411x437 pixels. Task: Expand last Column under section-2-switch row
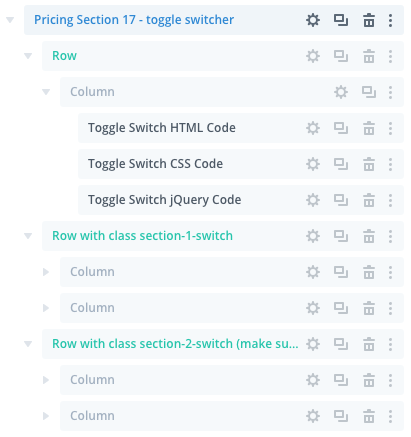[46, 416]
